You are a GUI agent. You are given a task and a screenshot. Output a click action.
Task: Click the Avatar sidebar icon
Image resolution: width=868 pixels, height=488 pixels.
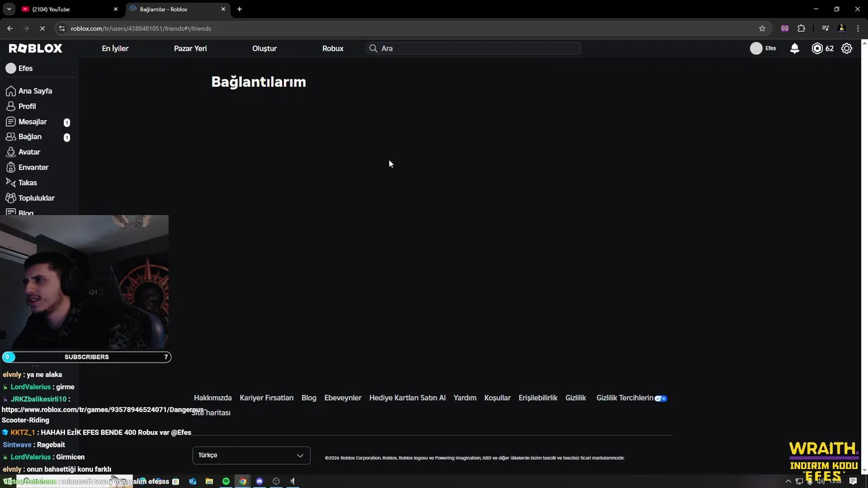click(x=11, y=152)
